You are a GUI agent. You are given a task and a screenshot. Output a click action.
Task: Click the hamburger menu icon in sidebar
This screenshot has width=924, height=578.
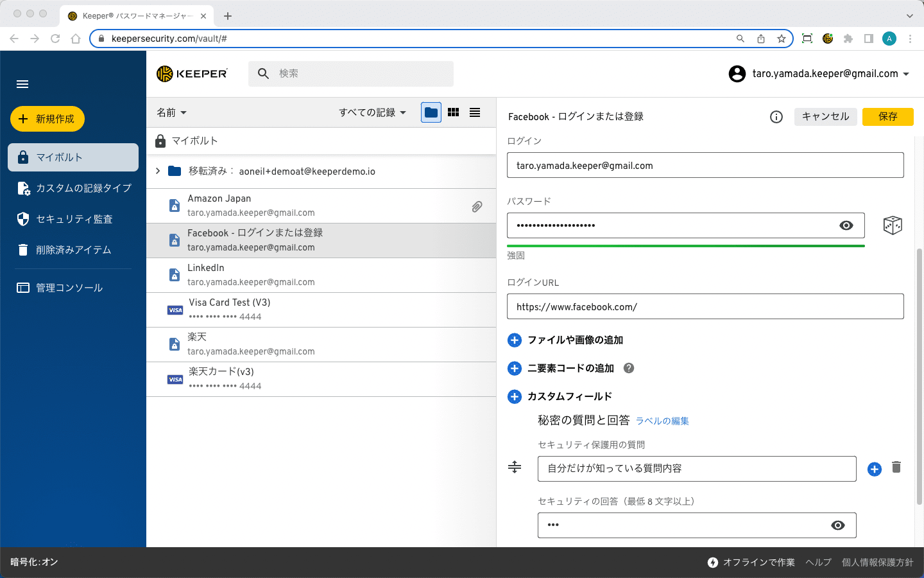[x=22, y=84]
